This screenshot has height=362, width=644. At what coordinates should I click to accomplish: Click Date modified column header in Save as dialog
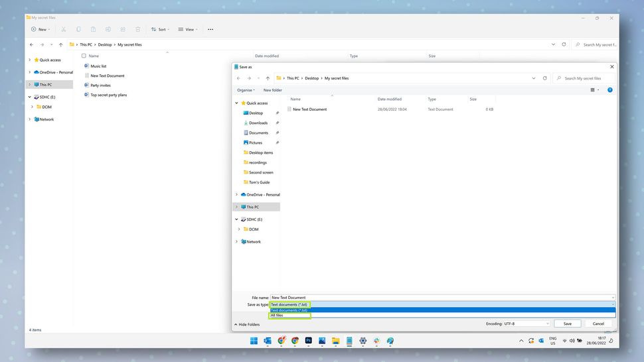[x=389, y=99]
